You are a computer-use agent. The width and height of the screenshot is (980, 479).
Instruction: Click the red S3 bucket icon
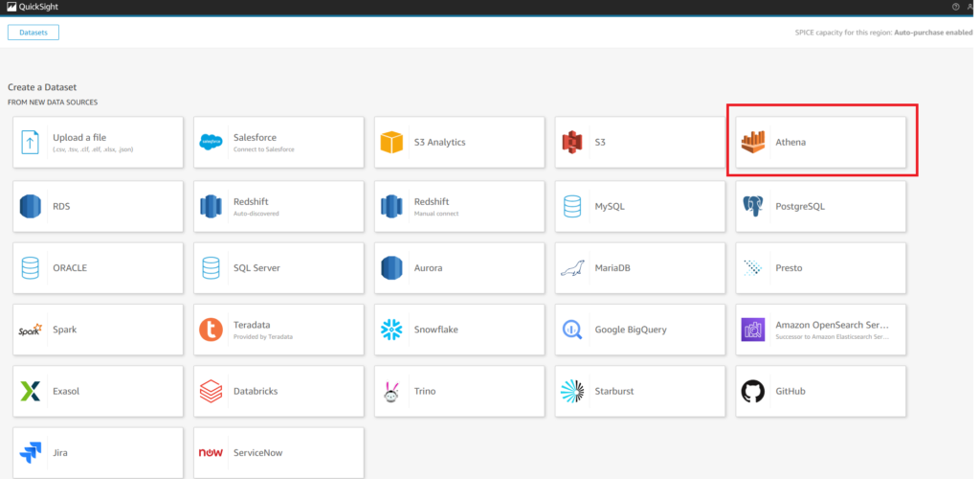point(572,142)
